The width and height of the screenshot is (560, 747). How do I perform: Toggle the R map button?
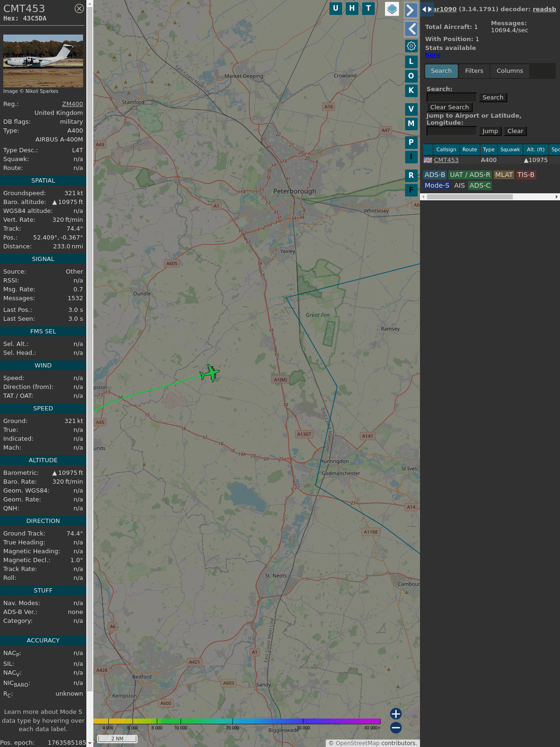(411, 175)
